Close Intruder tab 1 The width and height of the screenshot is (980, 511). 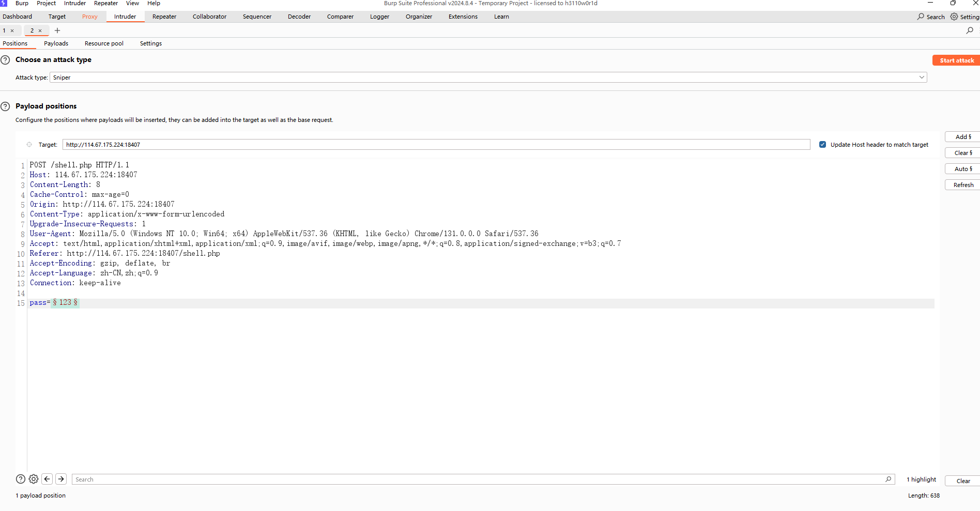click(x=12, y=31)
